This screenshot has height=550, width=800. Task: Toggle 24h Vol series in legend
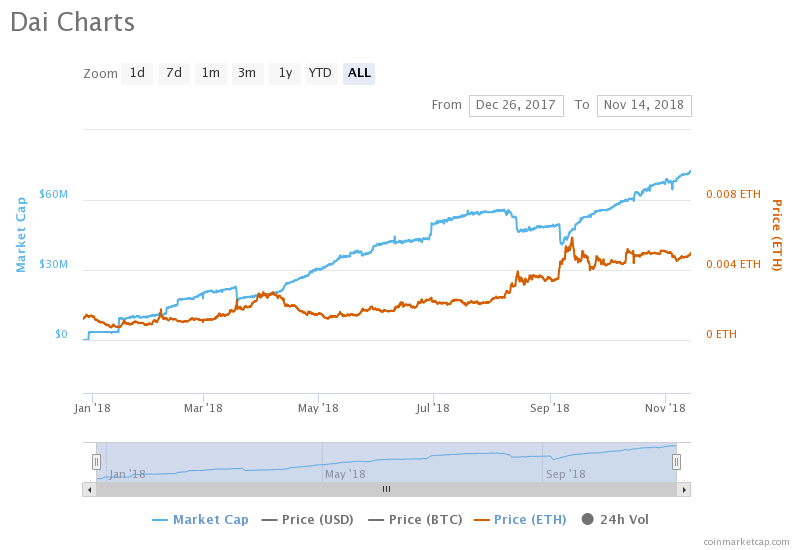(x=615, y=519)
